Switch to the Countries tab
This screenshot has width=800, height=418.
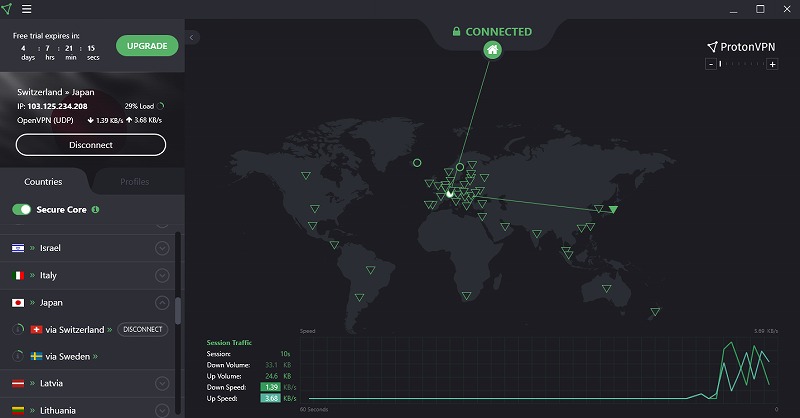click(43, 182)
